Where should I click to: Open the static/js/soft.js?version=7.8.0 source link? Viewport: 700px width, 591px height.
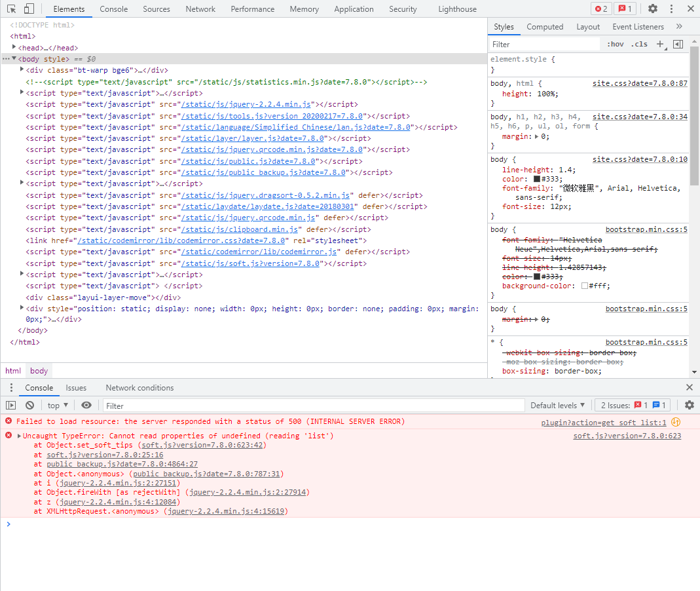coord(250,263)
